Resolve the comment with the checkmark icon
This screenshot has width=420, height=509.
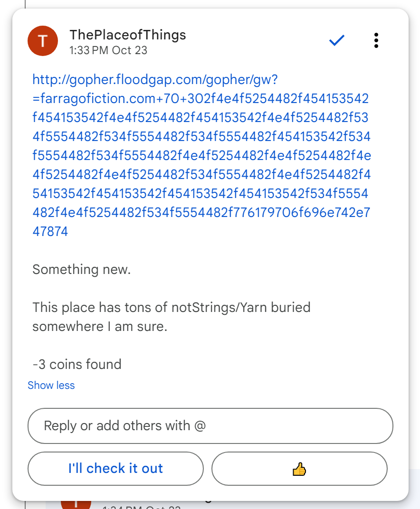click(x=336, y=41)
